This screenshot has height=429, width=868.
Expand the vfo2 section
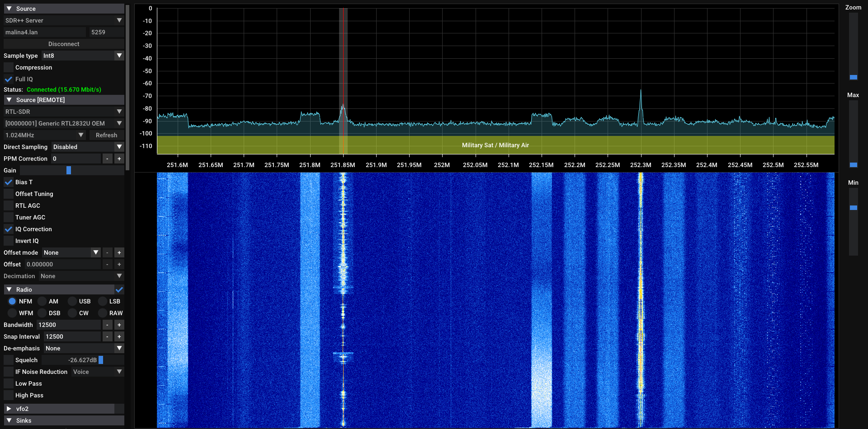[x=59, y=409]
